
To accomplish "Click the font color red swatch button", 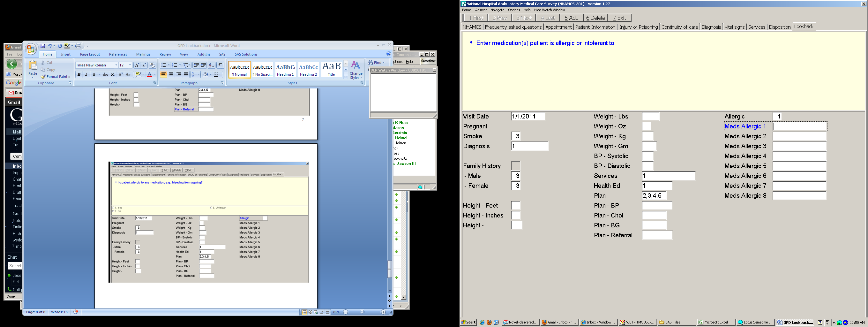I will (150, 74).
